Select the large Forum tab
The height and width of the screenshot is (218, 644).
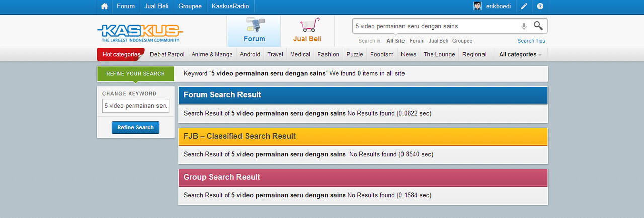254,31
